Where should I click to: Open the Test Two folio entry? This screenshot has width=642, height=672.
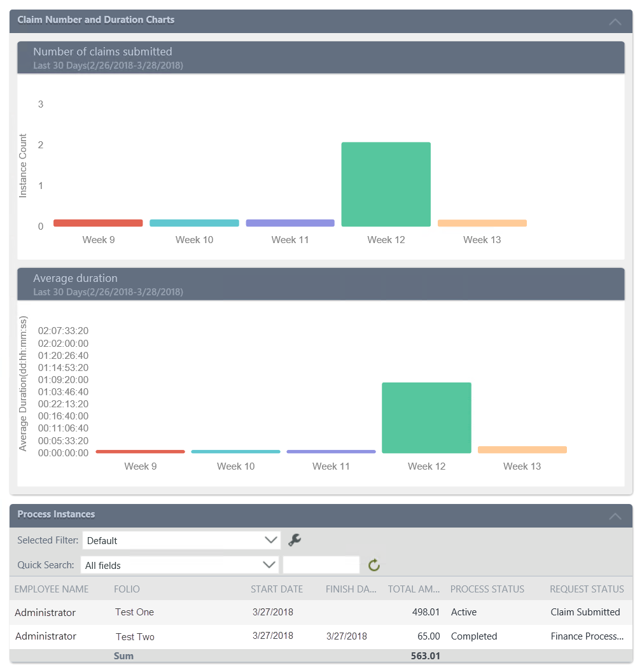pos(134,636)
